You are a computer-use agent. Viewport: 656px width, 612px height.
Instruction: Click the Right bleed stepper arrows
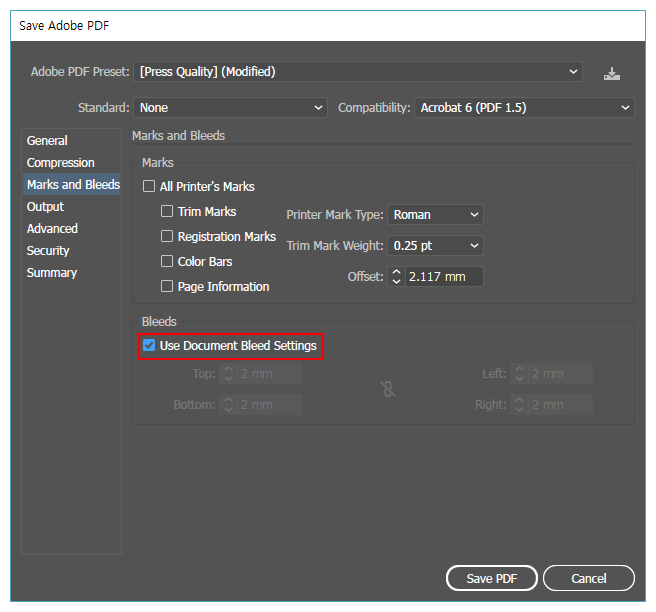[x=519, y=405]
